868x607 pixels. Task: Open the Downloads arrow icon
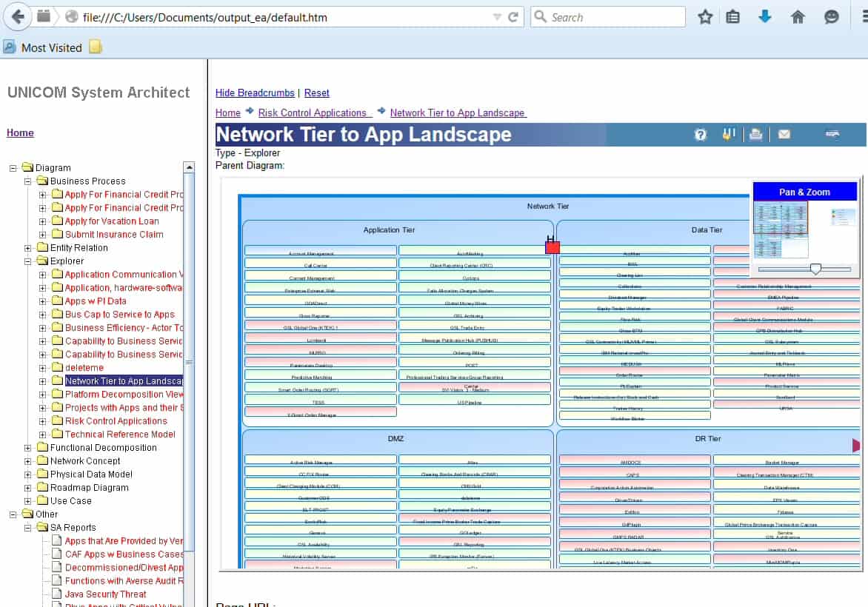click(765, 16)
